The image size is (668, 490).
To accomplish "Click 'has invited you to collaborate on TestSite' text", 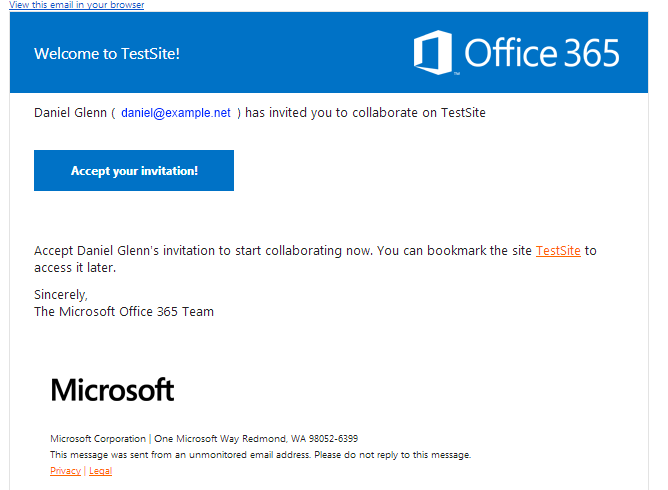I will [x=365, y=113].
